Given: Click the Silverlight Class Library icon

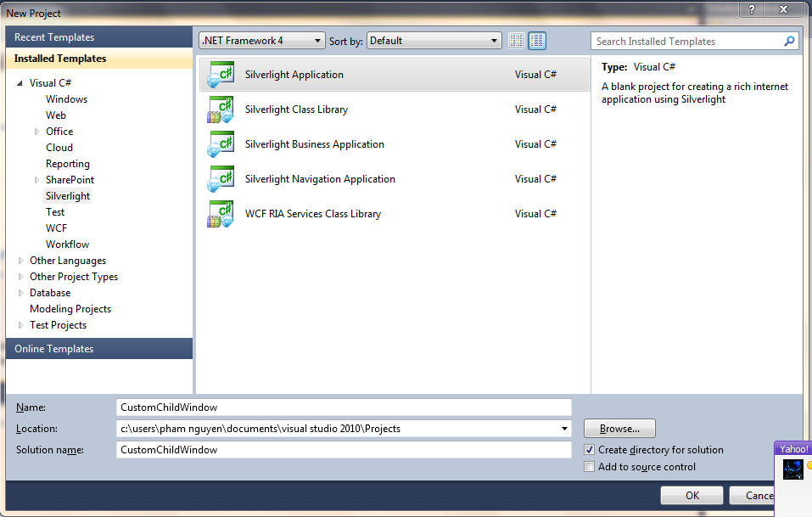Looking at the screenshot, I should click(220, 110).
